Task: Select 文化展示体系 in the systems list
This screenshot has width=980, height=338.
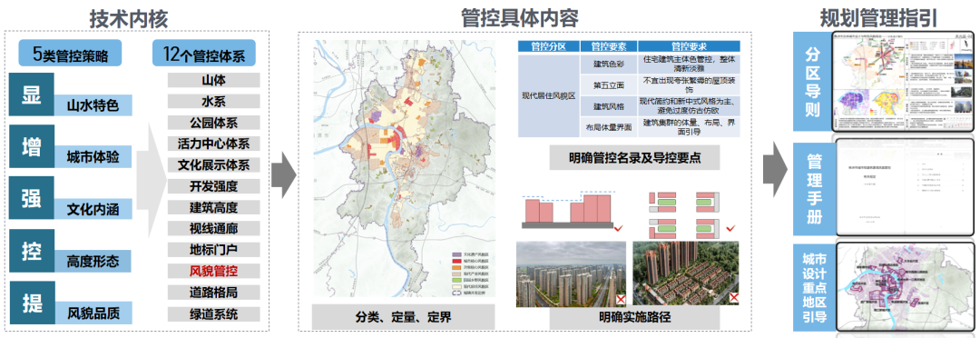Action: [214, 165]
